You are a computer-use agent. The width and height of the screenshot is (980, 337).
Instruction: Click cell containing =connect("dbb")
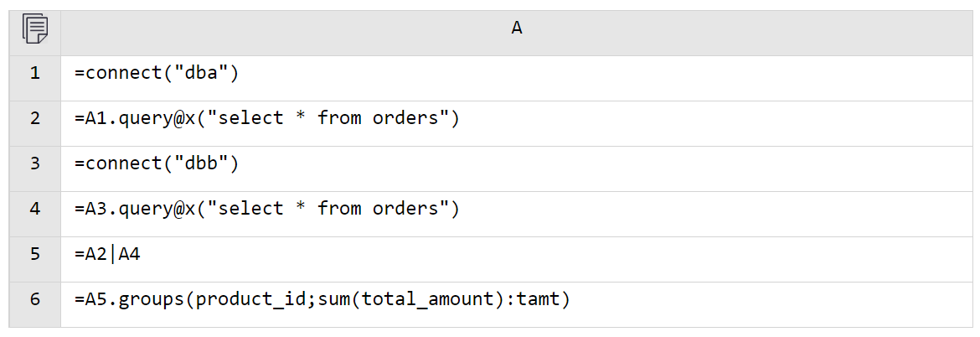[x=516, y=168]
